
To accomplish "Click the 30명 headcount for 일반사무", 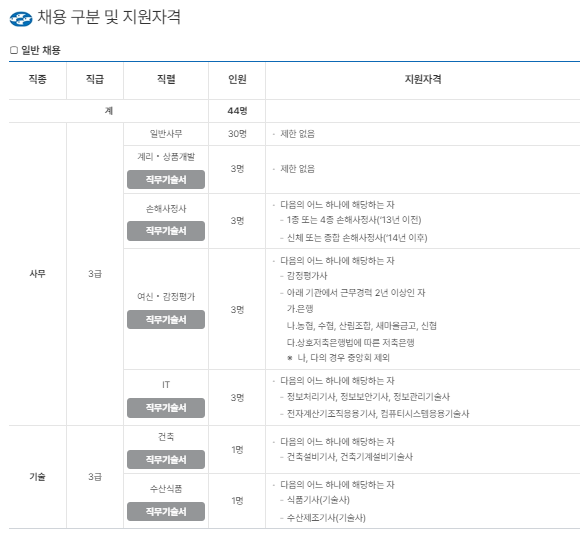I will coord(237,134).
